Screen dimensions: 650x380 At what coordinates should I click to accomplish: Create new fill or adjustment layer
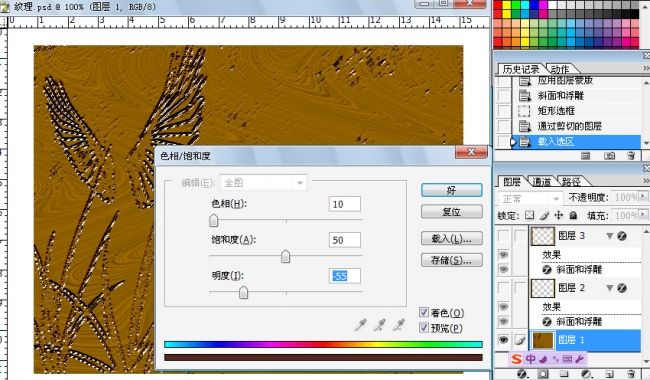click(x=586, y=374)
